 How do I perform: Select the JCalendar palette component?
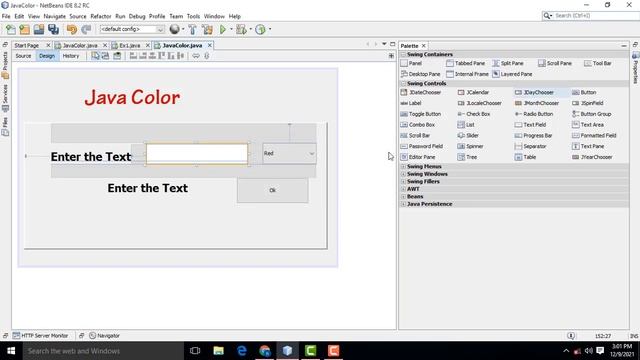pos(473,93)
